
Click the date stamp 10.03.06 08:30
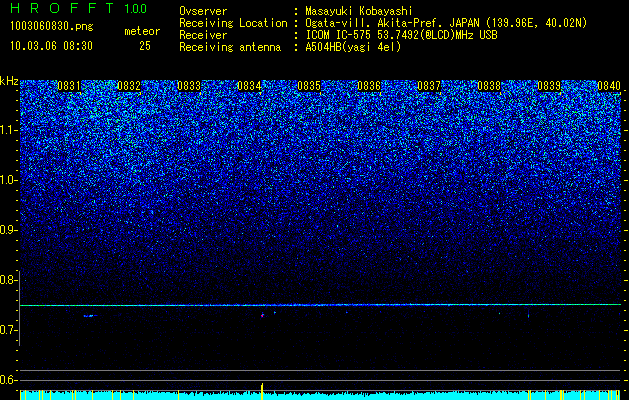coord(51,46)
